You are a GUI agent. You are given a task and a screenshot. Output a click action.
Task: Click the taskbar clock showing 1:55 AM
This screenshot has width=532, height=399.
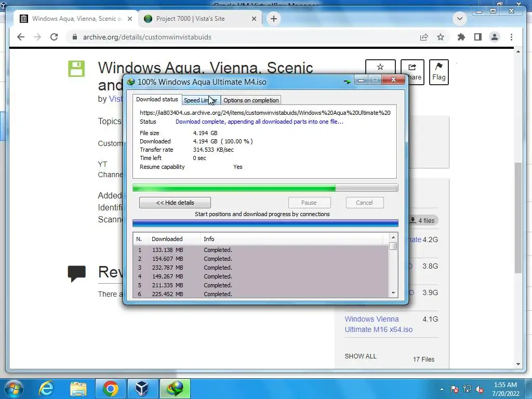[x=506, y=389]
